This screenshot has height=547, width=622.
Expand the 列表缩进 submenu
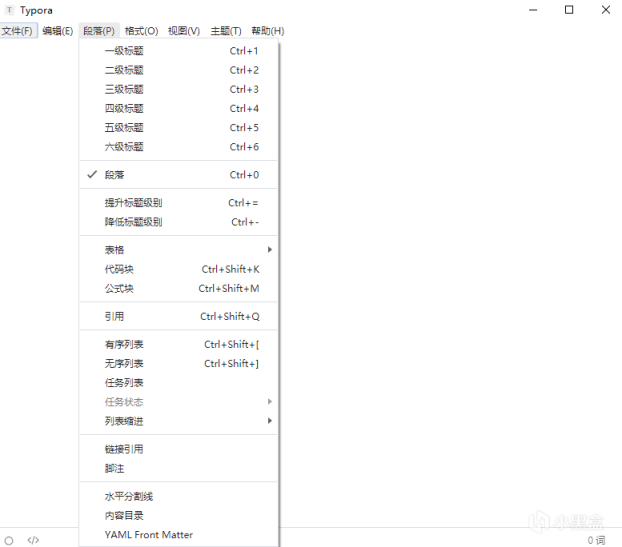point(179,421)
